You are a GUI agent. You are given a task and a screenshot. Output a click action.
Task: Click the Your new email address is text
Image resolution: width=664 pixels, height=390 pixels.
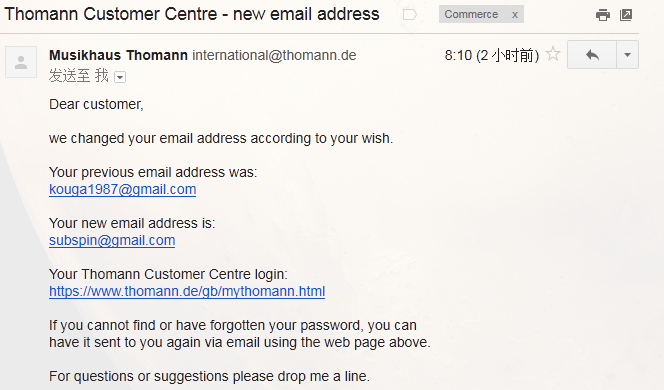coord(132,223)
